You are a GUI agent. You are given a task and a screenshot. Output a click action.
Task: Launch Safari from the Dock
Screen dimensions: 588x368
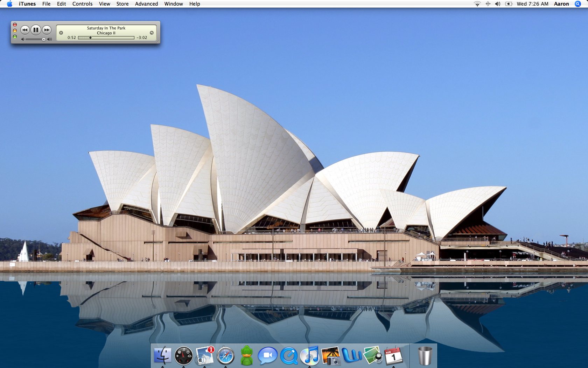(x=226, y=356)
